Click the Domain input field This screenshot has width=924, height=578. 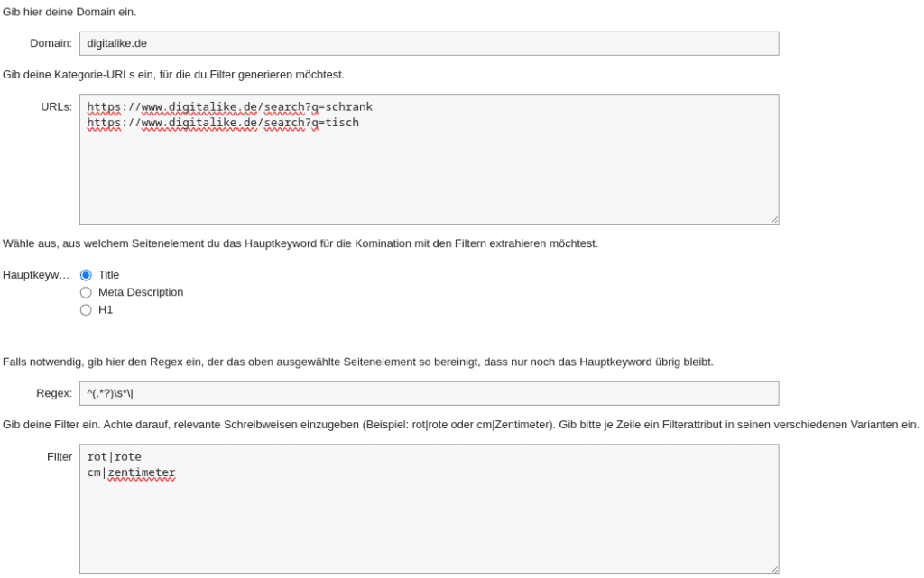pos(429,43)
